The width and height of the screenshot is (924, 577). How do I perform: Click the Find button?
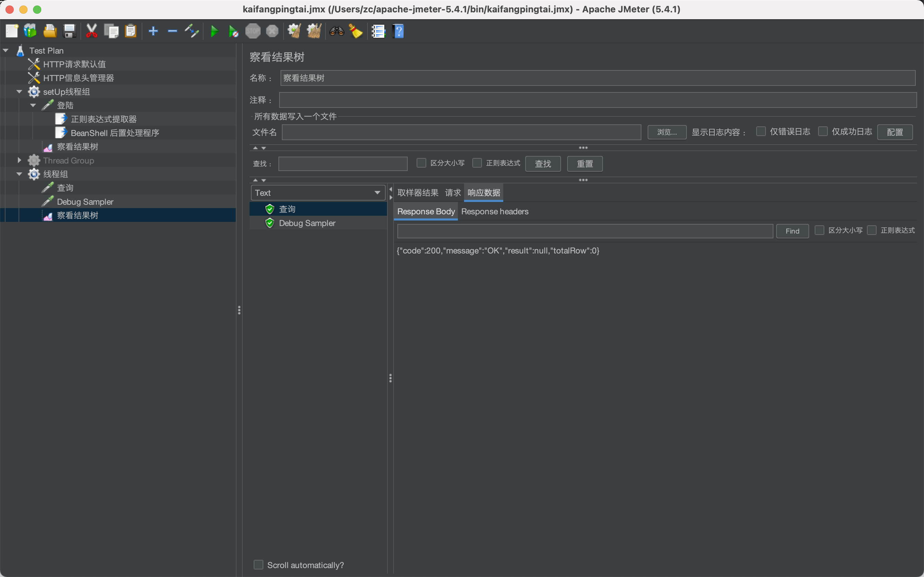click(x=792, y=231)
